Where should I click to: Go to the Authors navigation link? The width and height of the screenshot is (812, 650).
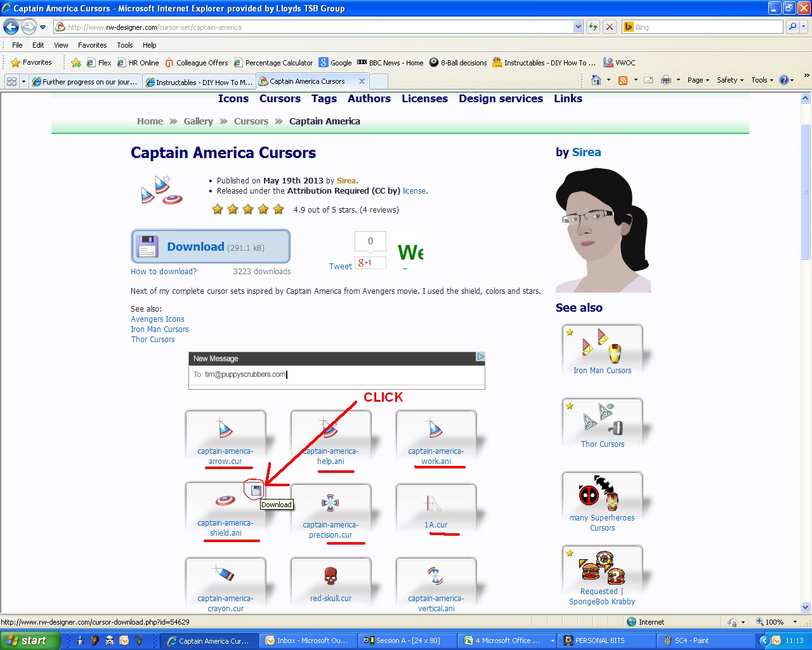pyautogui.click(x=369, y=98)
